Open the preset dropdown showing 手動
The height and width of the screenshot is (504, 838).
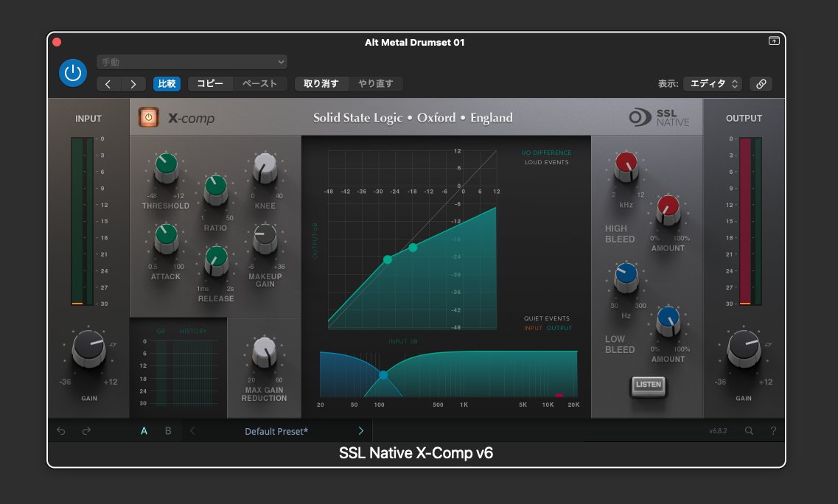tap(192, 62)
